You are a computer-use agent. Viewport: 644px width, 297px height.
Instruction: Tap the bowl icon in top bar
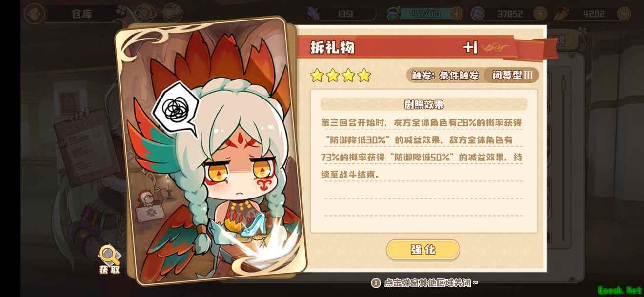pyautogui.click(x=172, y=13)
